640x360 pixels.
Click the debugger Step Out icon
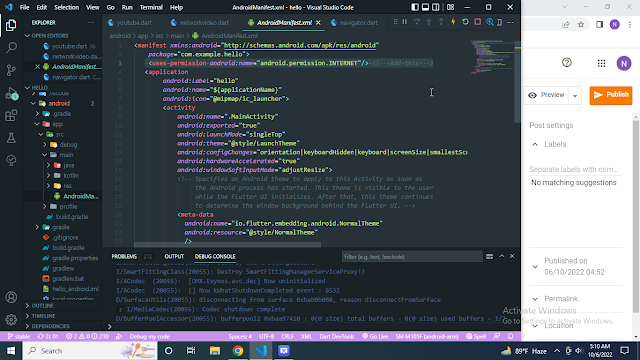tap(441, 22)
